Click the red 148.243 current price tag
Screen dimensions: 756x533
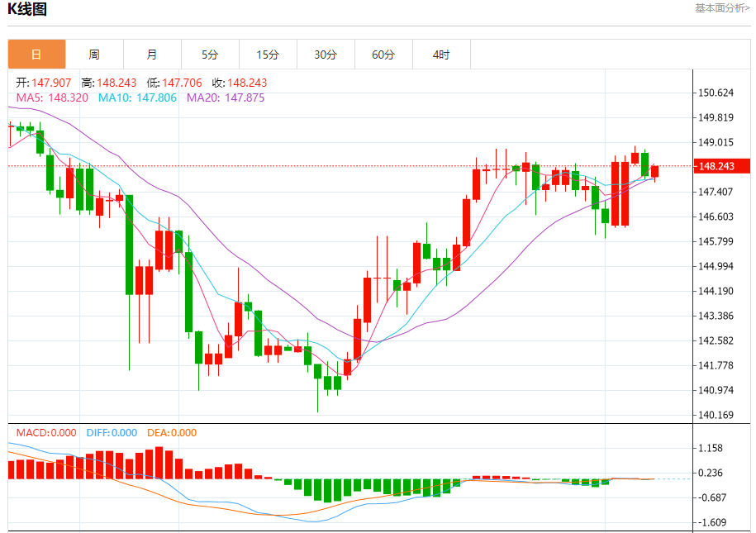721,166
